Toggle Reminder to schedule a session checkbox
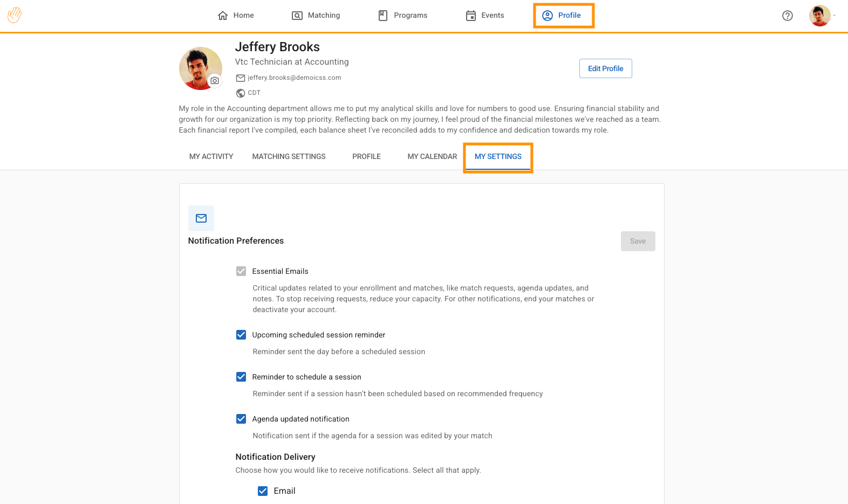This screenshot has height=504, width=848. click(241, 377)
